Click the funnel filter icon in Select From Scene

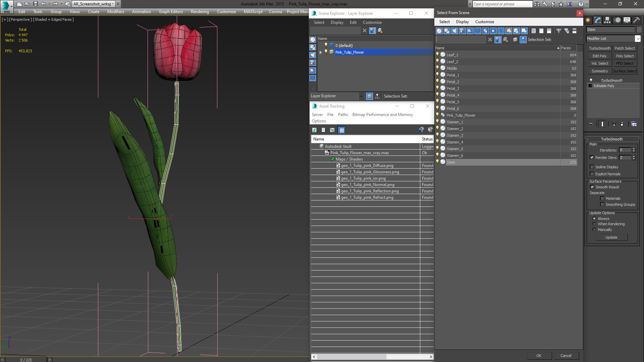(559, 31)
